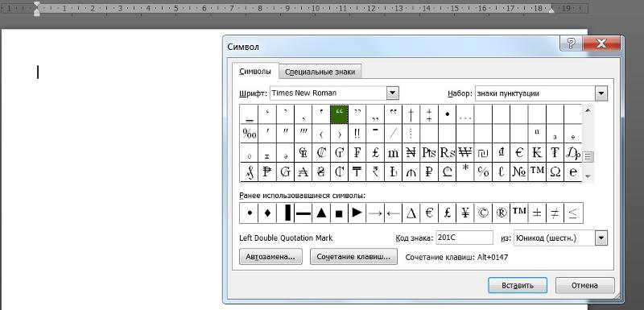Select the Euro sign in symbol grid
Image resolution: width=644 pixels, height=310 pixels.
pos(519,153)
